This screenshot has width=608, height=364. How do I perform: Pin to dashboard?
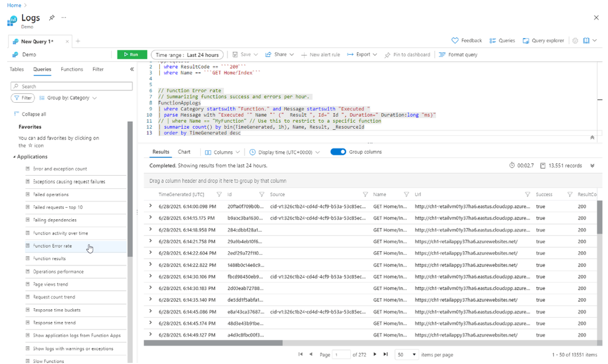(x=407, y=55)
